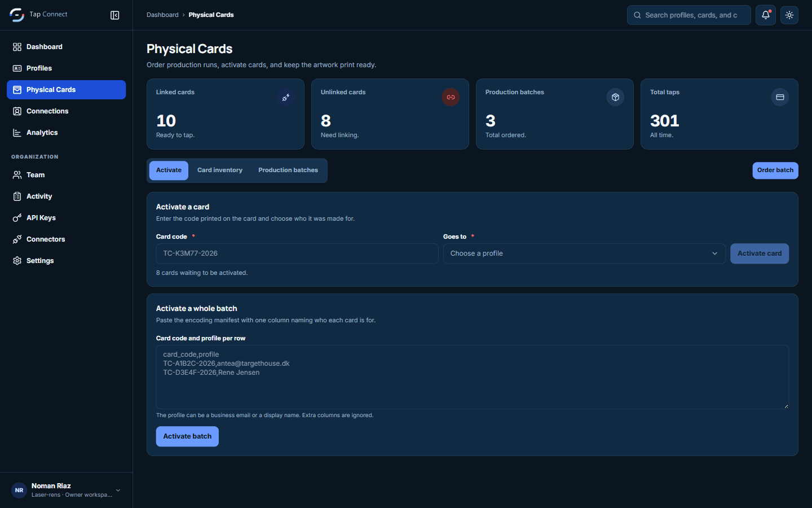Open the Goes to profile dropdown

coord(584,253)
